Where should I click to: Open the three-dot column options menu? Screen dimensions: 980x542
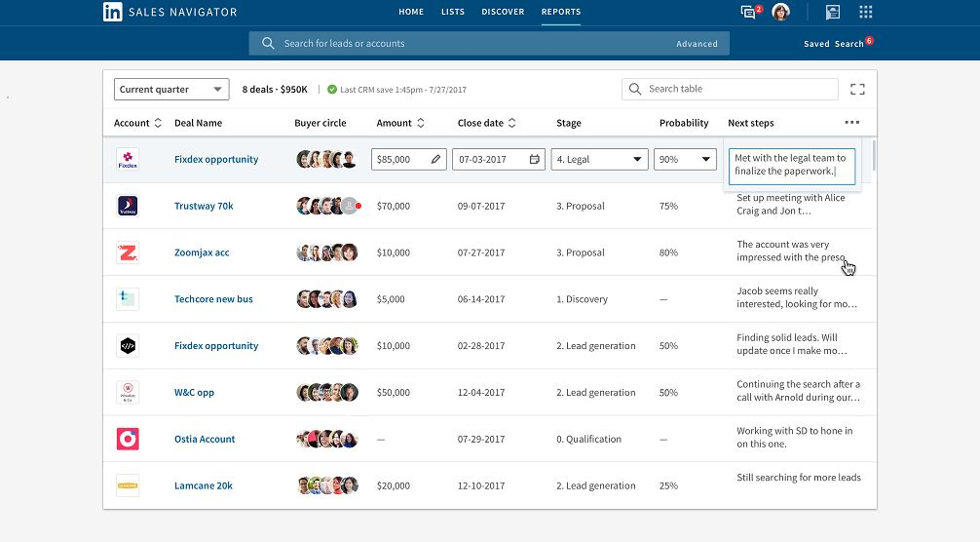(851, 123)
